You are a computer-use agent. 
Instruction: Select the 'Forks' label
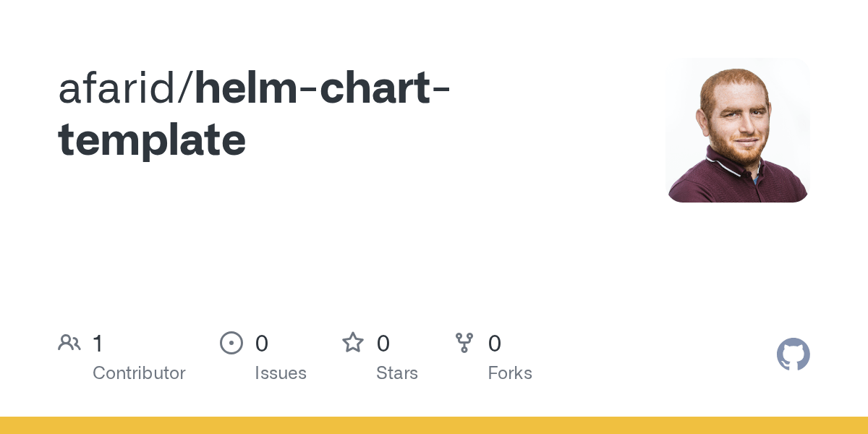pyautogui.click(x=510, y=373)
